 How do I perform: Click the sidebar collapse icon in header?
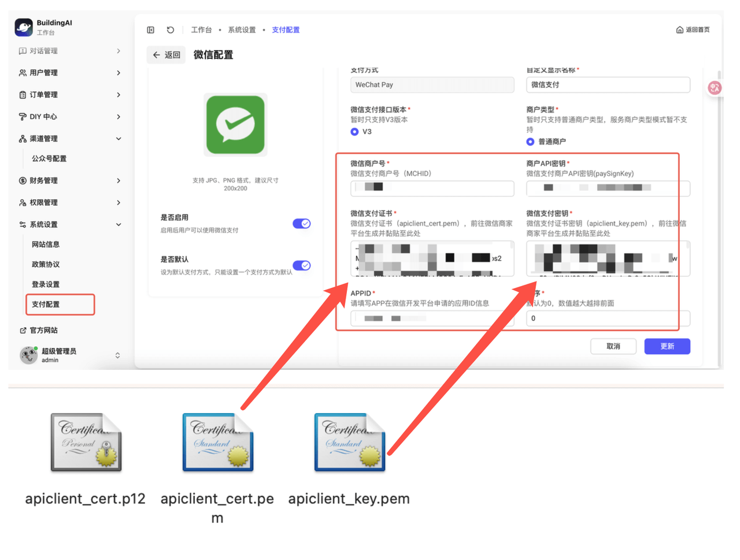point(151,30)
